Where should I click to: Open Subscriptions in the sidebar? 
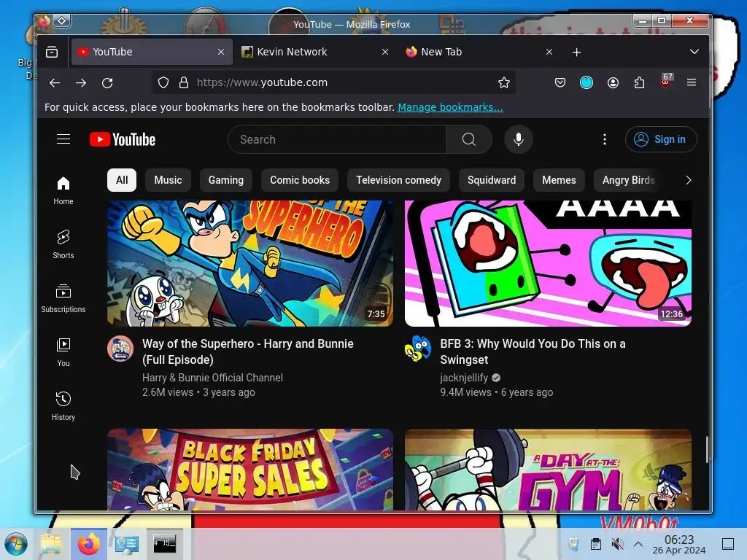[x=63, y=298]
